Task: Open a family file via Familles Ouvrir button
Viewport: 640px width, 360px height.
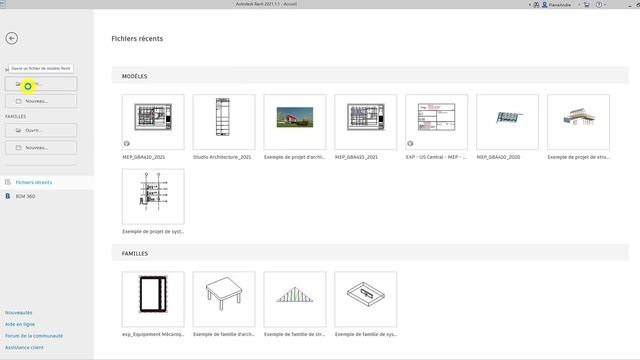Action: point(41,130)
